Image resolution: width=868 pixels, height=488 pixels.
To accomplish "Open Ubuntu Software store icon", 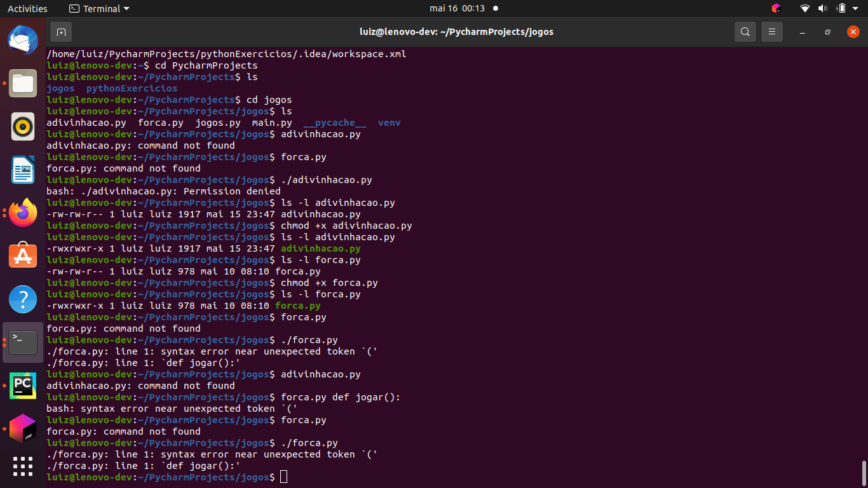I will point(23,256).
